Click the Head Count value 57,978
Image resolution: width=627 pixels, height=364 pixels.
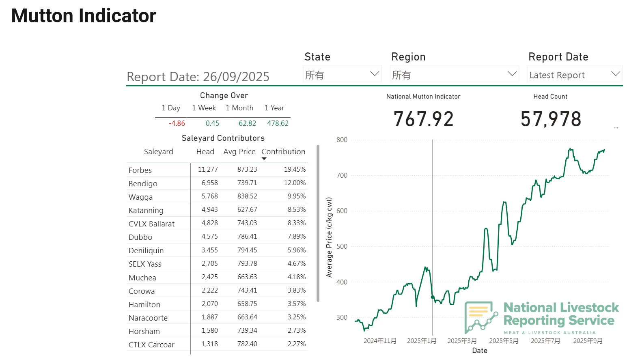point(551,119)
